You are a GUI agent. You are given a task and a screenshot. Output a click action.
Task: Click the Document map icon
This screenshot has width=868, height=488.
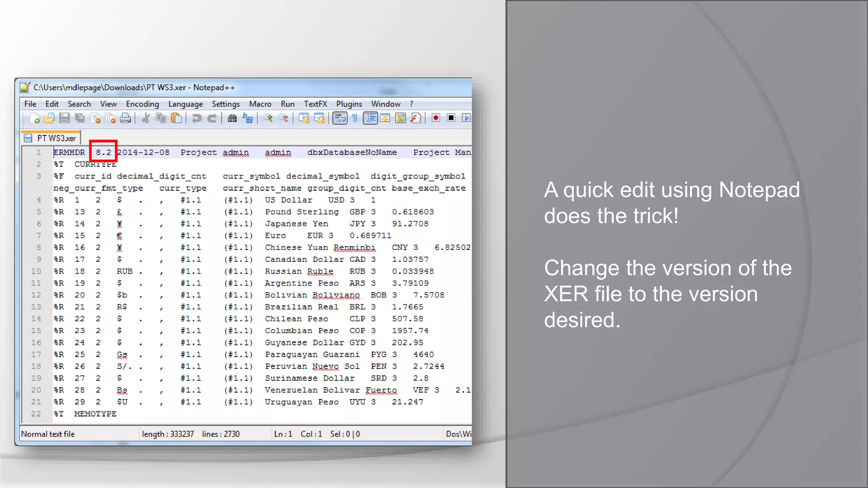pos(401,118)
